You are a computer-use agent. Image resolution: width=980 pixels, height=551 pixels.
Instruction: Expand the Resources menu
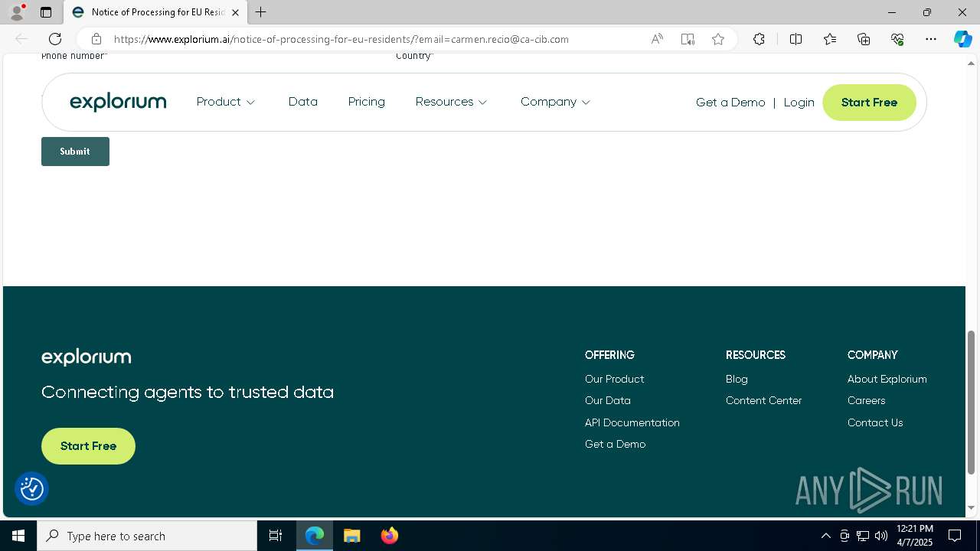pos(451,102)
